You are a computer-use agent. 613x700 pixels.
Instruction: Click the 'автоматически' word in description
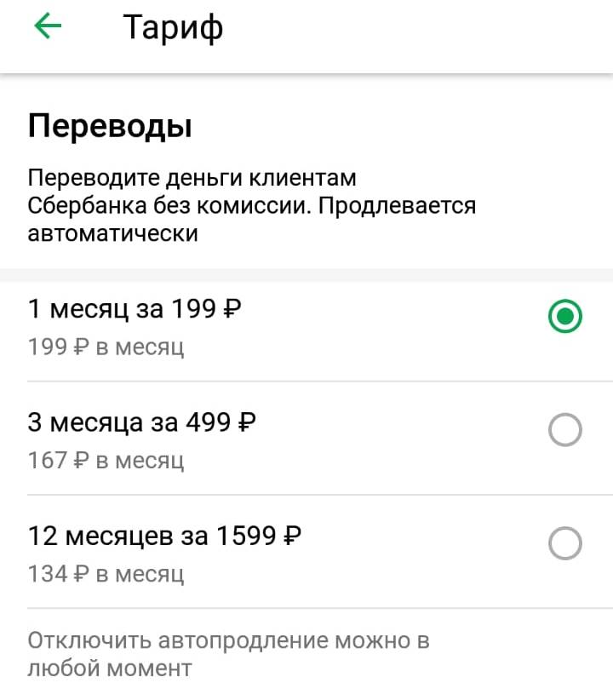pyautogui.click(x=113, y=234)
